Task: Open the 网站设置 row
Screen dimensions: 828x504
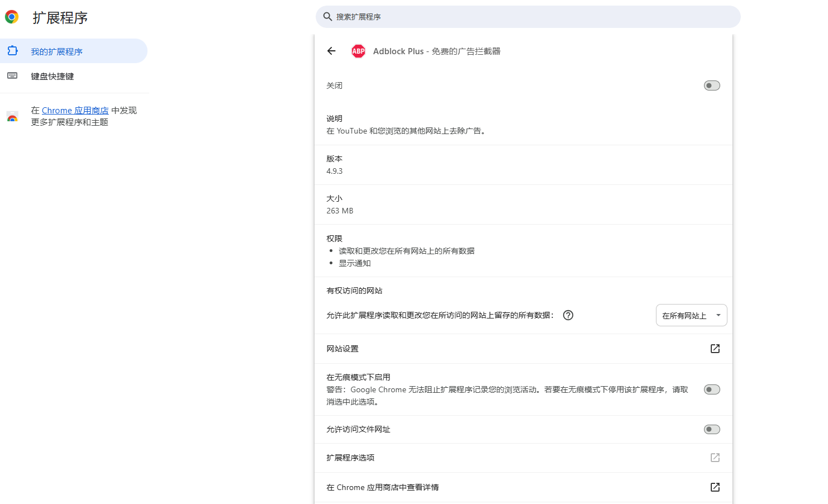Action: [x=524, y=349]
